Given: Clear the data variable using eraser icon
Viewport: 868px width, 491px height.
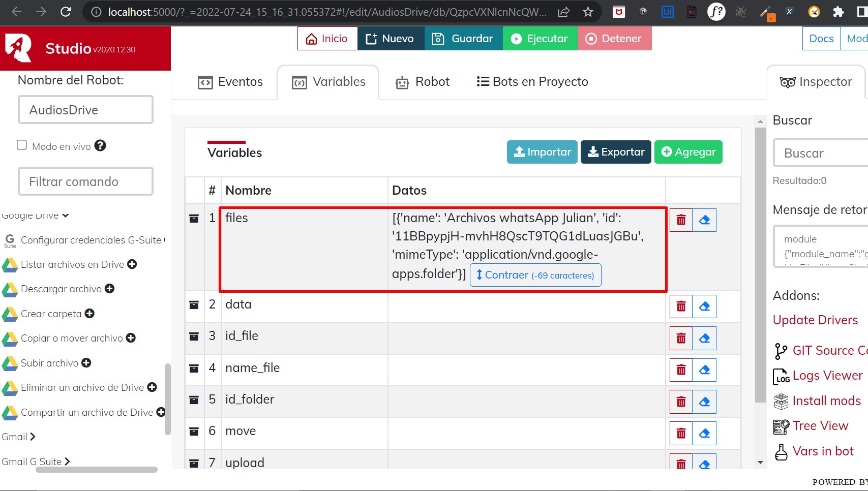Looking at the screenshot, I should (704, 306).
